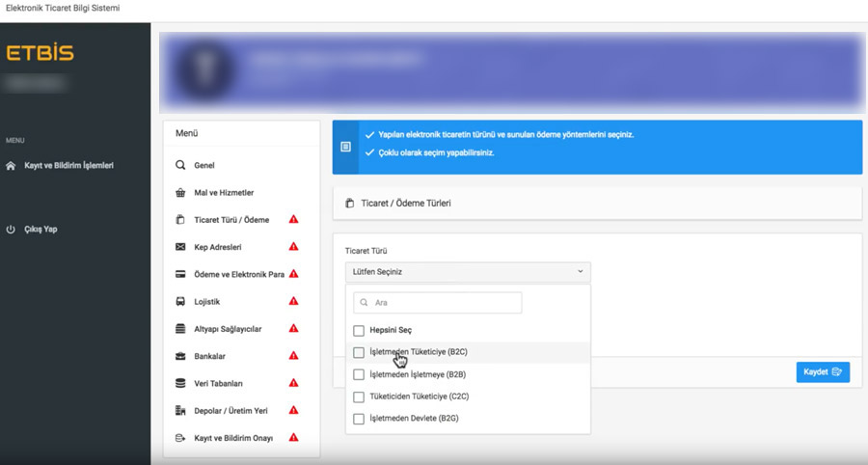This screenshot has height=465, width=868.
Task: Check the Hepsini Seç checkbox
Action: [x=359, y=331]
